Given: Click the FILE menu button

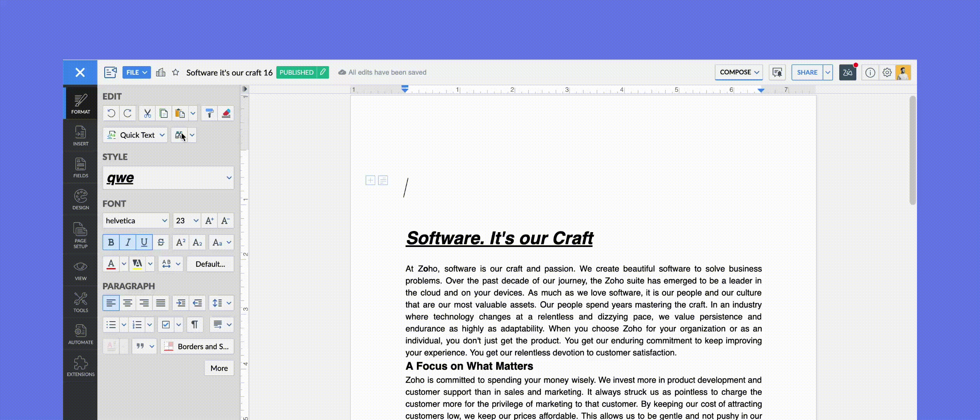Looking at the screenshot, I should point(136,72).
